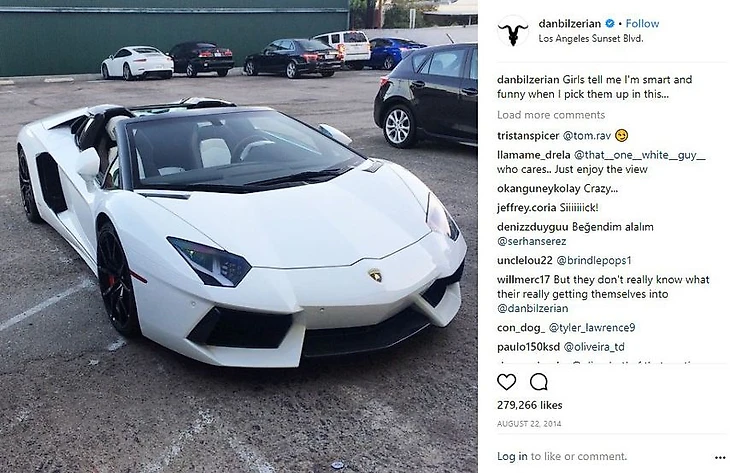Image resolution: width=730 pixels, height=473 pixels.
Task: Open the @oliveira_td mention
Action: click(x=594, y=347)
